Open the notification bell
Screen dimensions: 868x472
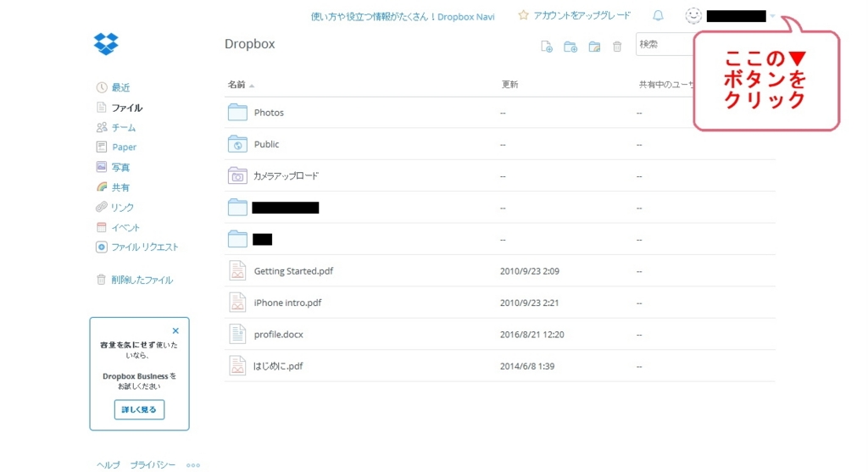click(658, 15)
